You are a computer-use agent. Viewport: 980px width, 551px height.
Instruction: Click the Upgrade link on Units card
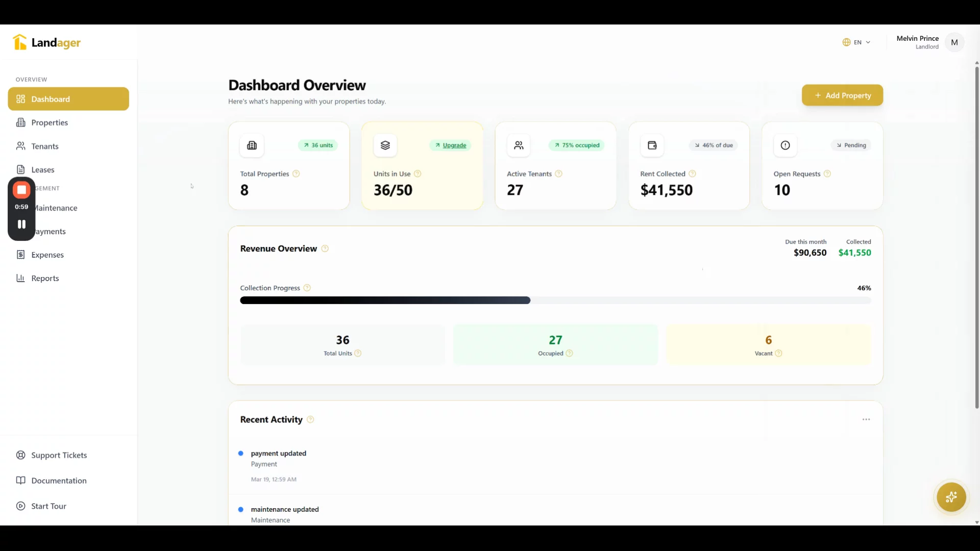[x=454, y=145]
